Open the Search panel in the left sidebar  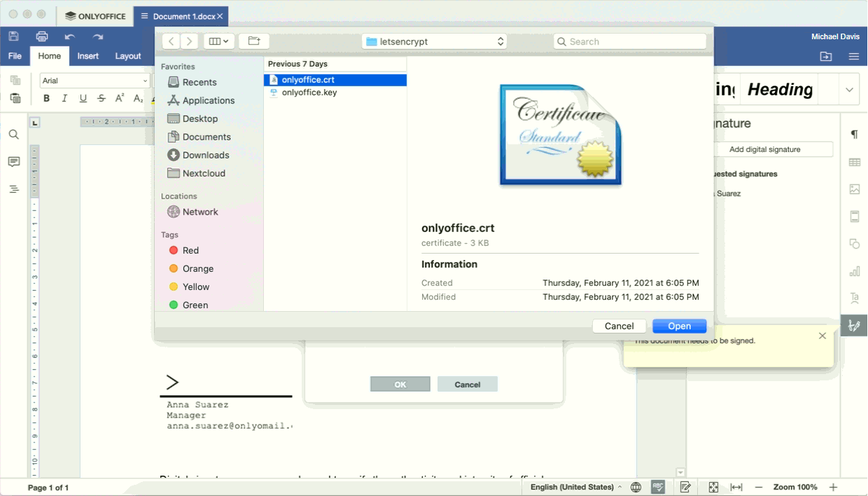(13, 135)
